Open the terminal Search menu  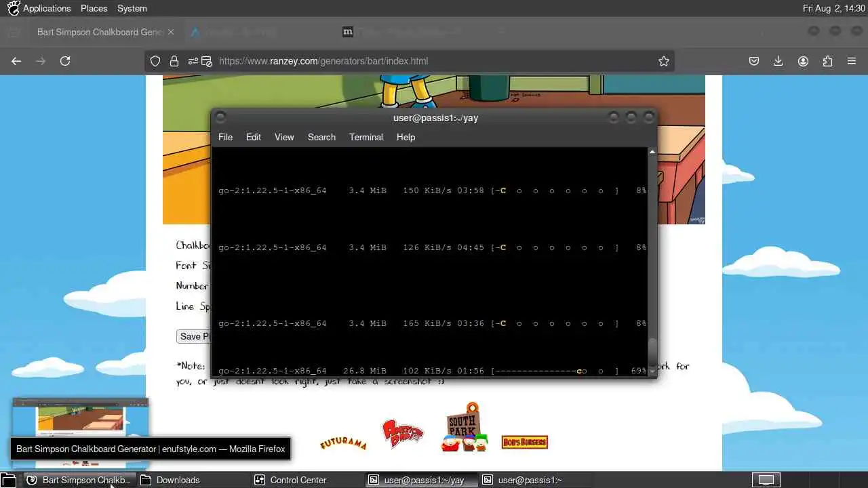[321, 137]
